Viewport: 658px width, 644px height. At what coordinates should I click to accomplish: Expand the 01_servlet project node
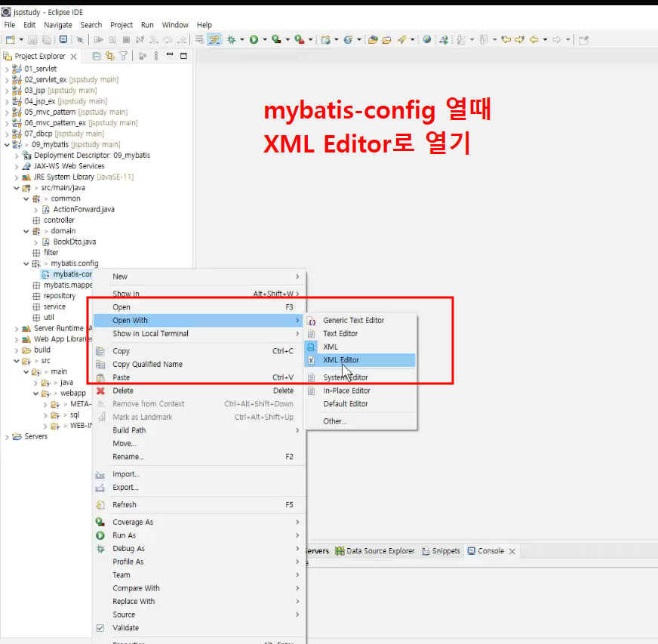pyautogui.click(x=7, y=69)
